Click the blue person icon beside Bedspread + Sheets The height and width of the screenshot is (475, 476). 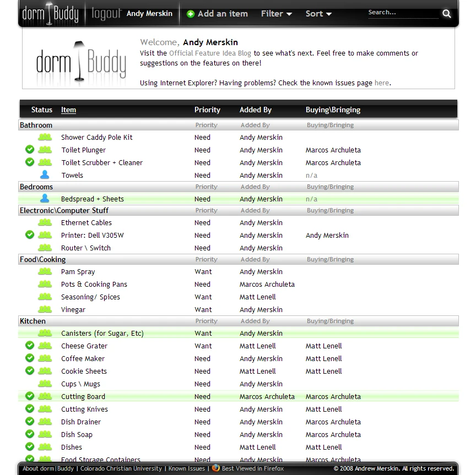[45, 199]
